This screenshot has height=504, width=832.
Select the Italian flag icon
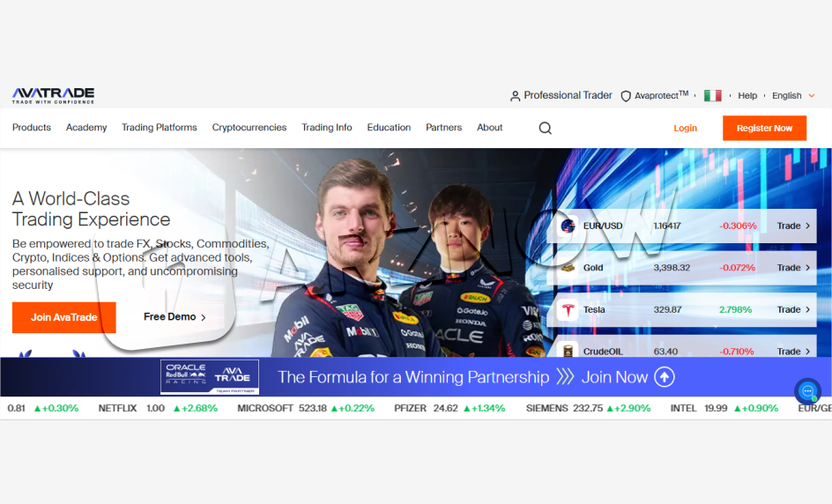[x=713, y=95]
